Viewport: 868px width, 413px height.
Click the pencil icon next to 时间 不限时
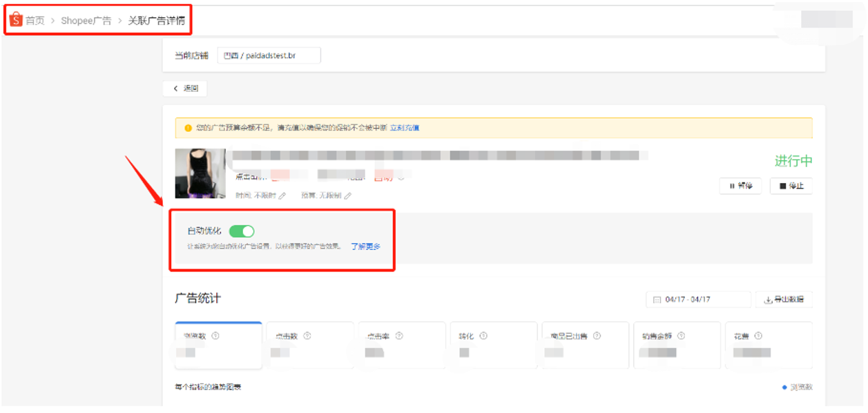click(x=282, y=196)
